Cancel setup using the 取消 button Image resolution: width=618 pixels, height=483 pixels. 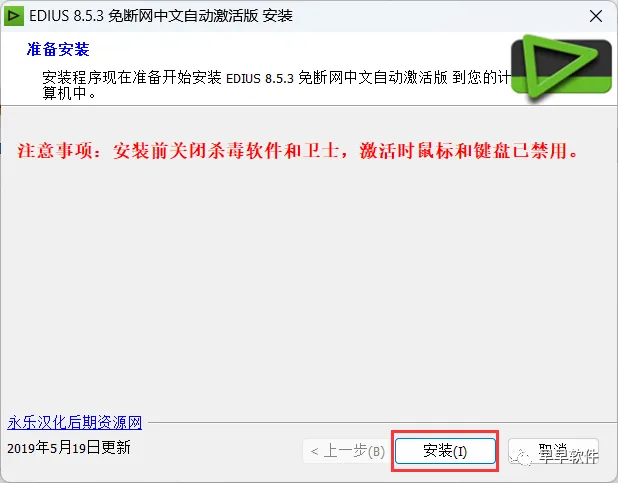(553, 451)
